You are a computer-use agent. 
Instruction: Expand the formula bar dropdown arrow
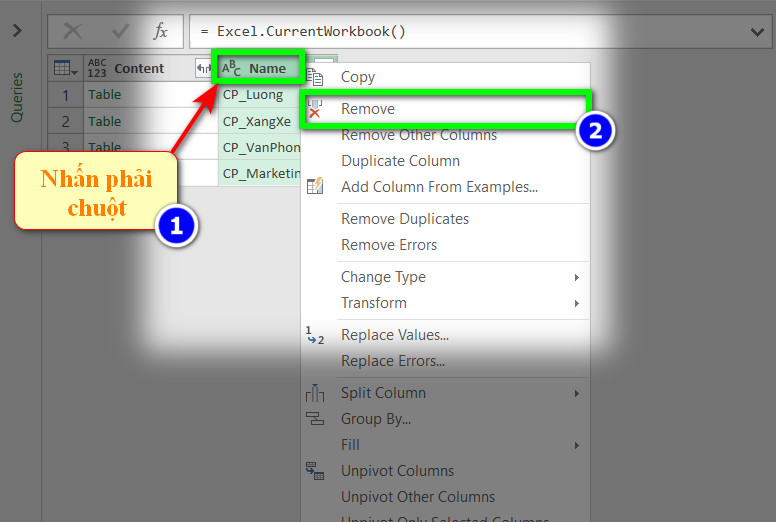coord(757,32)
